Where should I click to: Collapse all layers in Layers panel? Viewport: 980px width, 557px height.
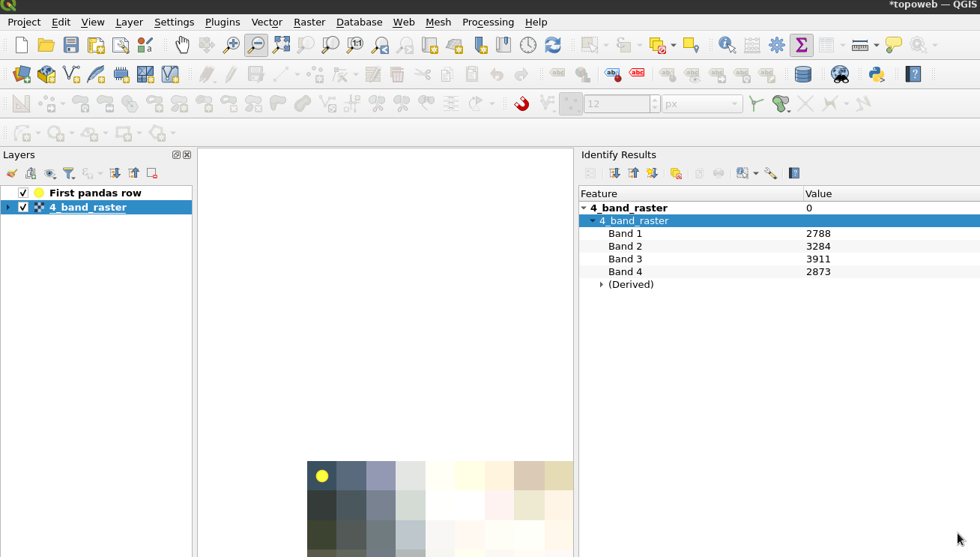pos(133,173)
